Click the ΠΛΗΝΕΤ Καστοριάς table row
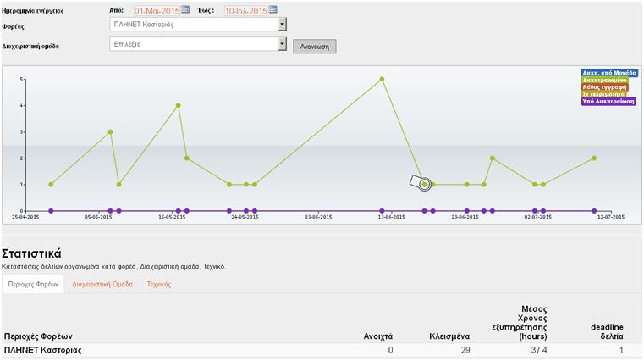This screenshot has height=361, width=644. 43,350
